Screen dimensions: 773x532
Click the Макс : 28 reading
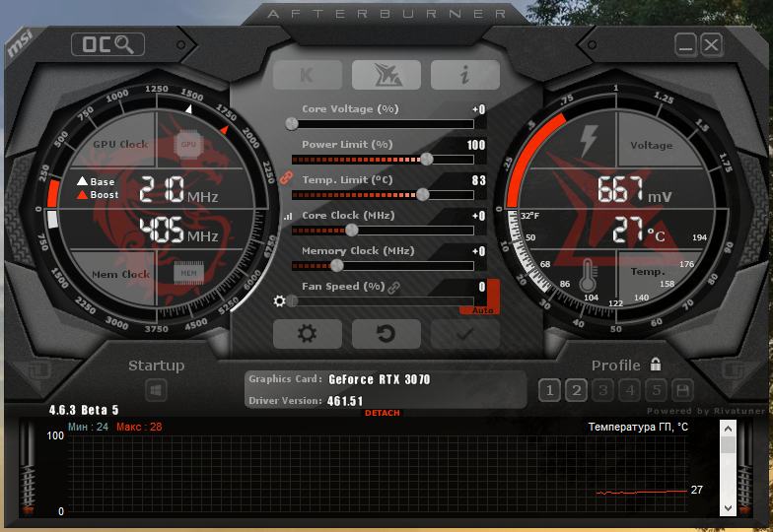(139, 427)
